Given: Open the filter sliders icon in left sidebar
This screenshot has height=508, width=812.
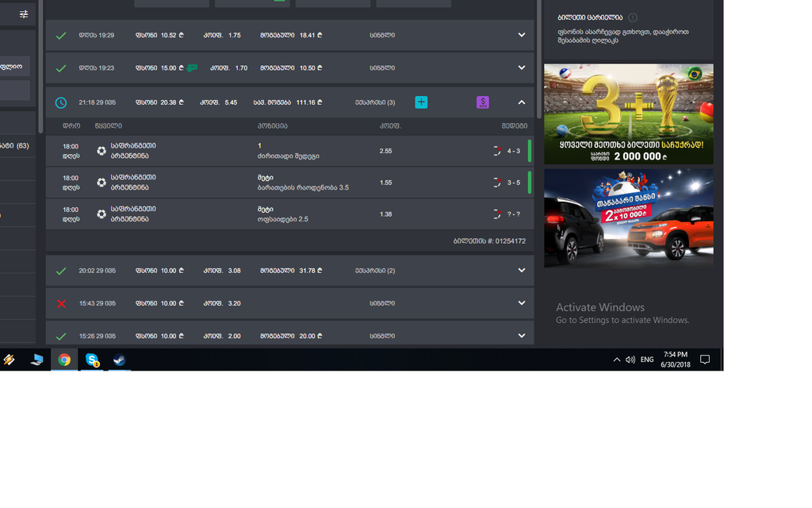Looking at the screenshot, I should [24, 14].
